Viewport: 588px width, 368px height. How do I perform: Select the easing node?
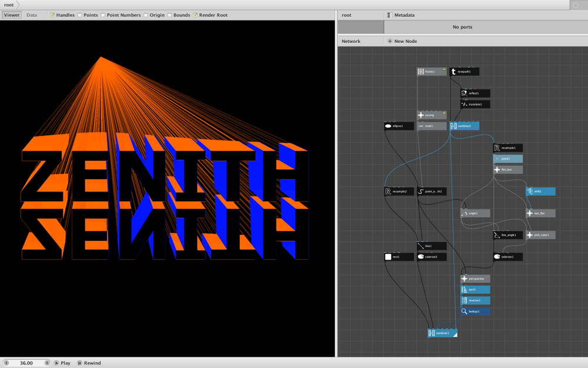point(432,115)
